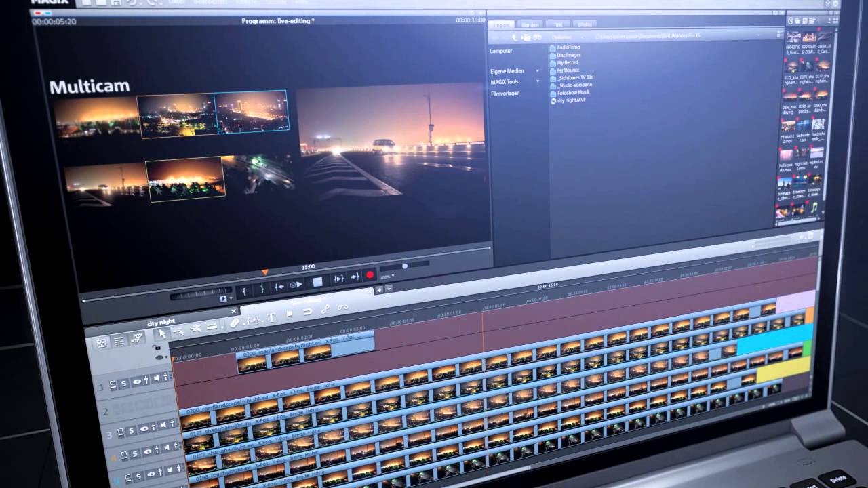
Task: Open the Blenden tab
Action: pos(530,25)
